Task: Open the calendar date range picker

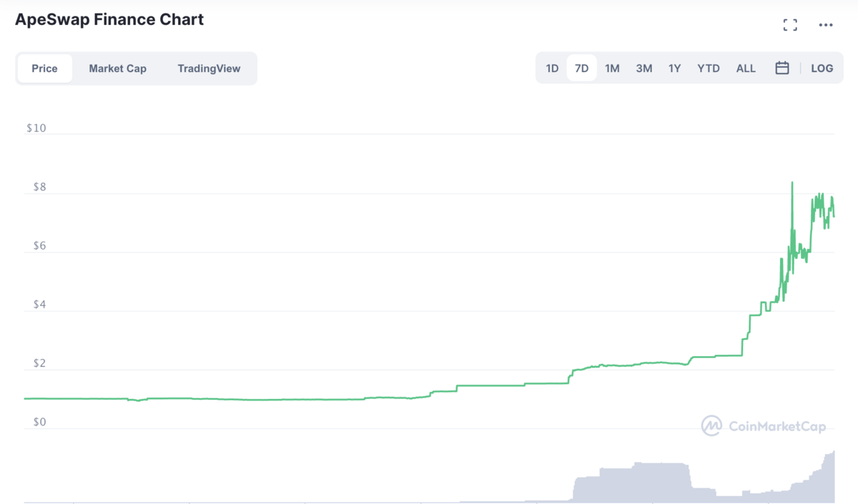Action: click(x=782, y=69)
